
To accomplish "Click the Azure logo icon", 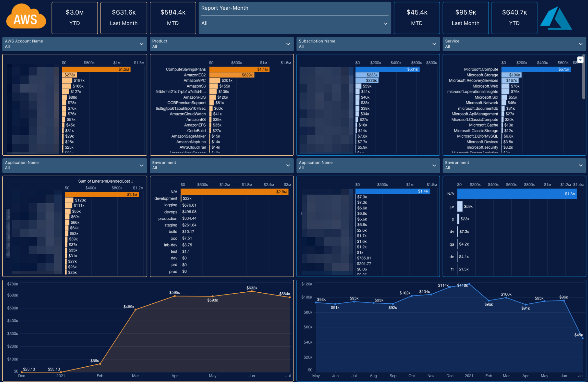I will coord(556,18).
